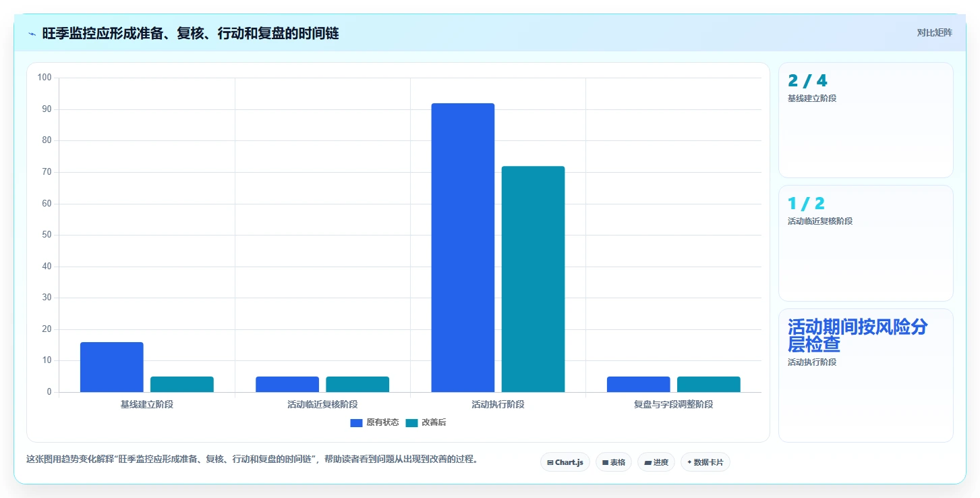This screenshot has width=980, height=498.
Task: Click the 表格 chip icon
Action: (605, 463)
